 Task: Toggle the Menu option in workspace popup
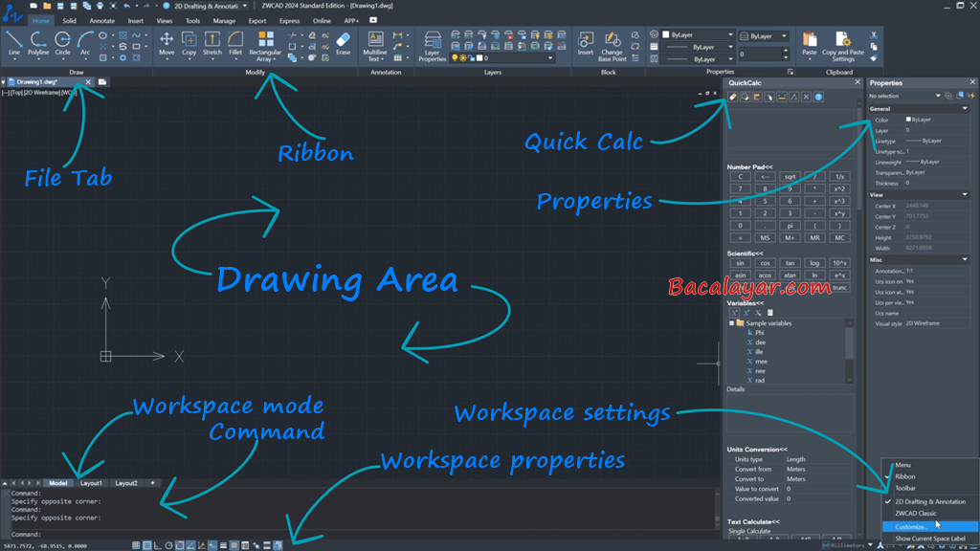[902, 465]
